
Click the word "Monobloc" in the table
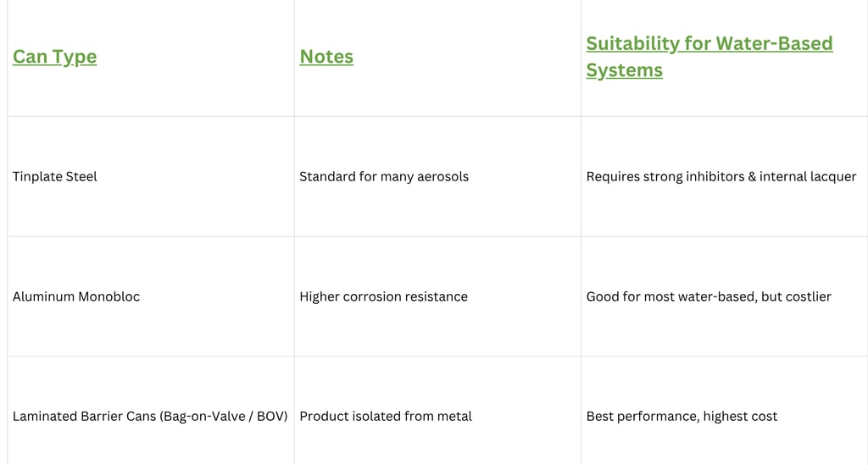(108, 296)
